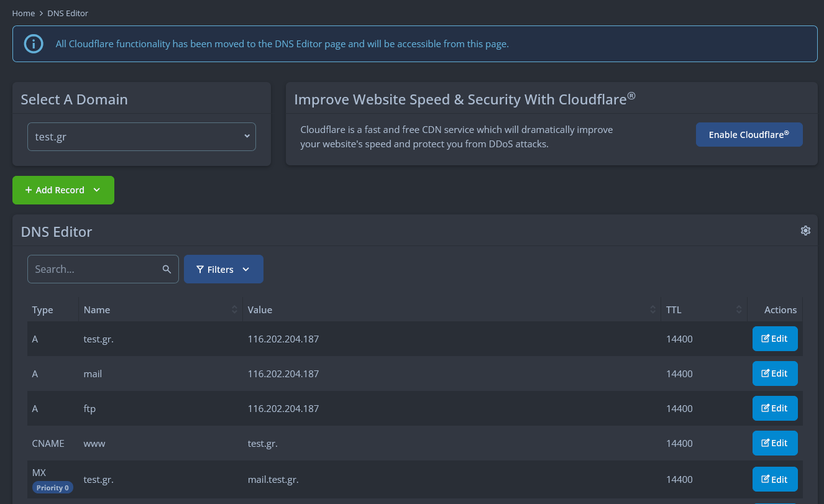Screen dimensions: 824x504
Task: Edit the ftp A record
Action: coord(774,408)
